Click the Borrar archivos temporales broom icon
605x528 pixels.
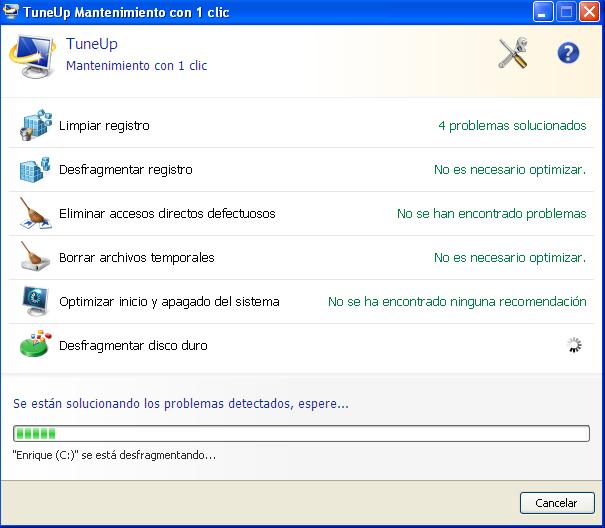(x=35, y=256)
